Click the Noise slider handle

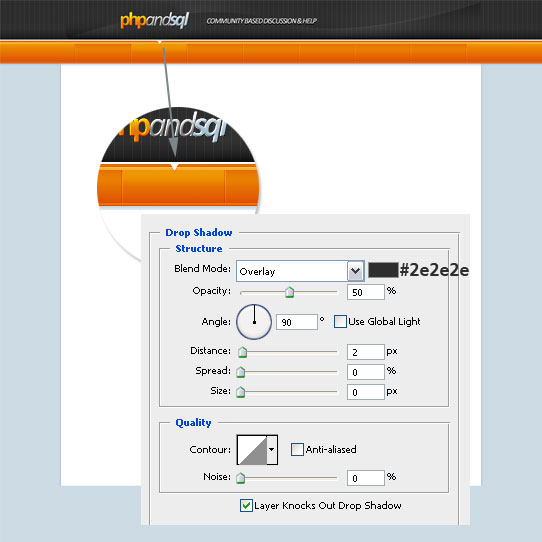241,478
